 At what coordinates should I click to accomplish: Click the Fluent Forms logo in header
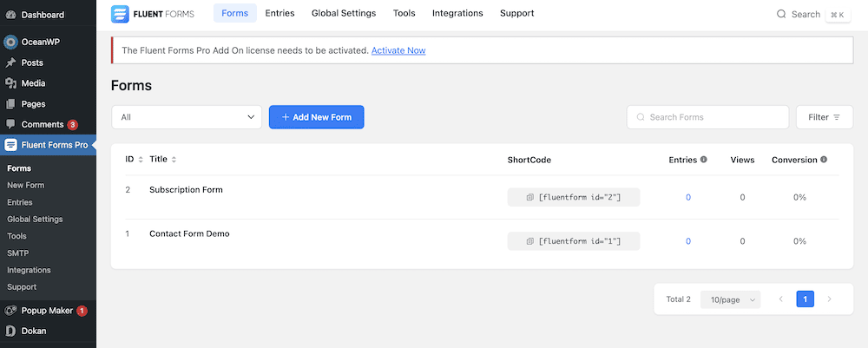click(x=152, y=14)
